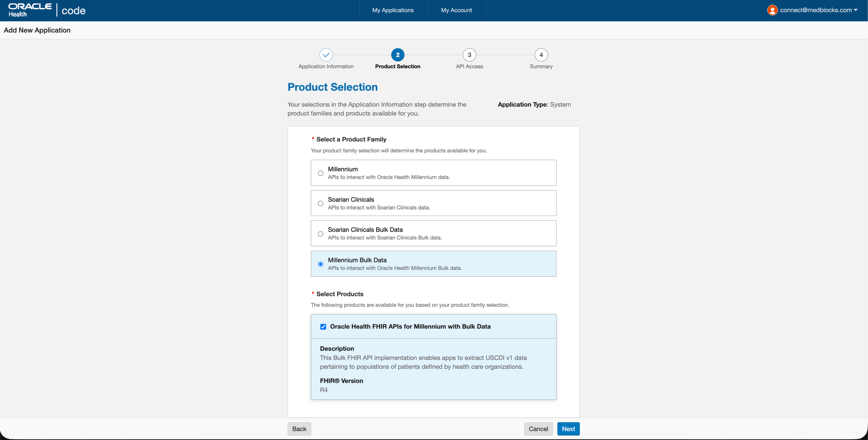Viewport: 868px width, 440px height.
Task: Click the 'Application Information' step label
Action: point(326,66)
